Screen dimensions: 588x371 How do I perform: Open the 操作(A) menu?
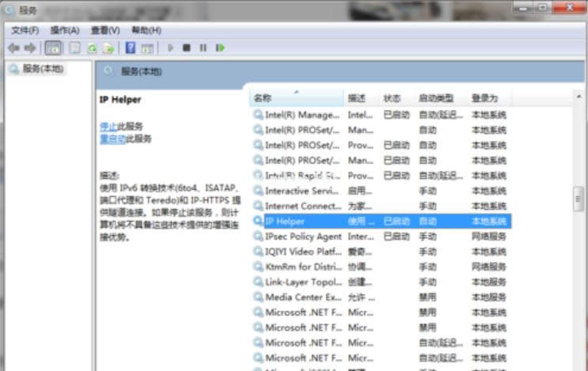click(x=65, y=30)
